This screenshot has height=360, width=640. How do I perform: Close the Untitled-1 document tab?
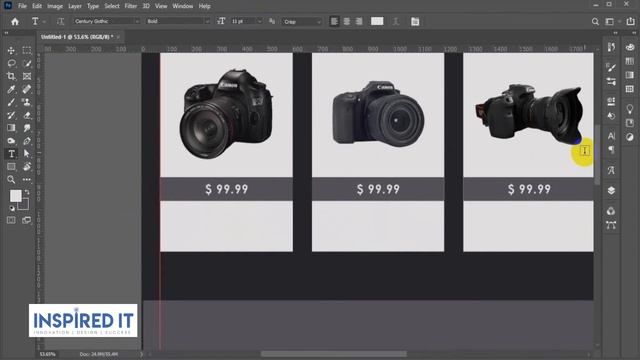(118, 37)
